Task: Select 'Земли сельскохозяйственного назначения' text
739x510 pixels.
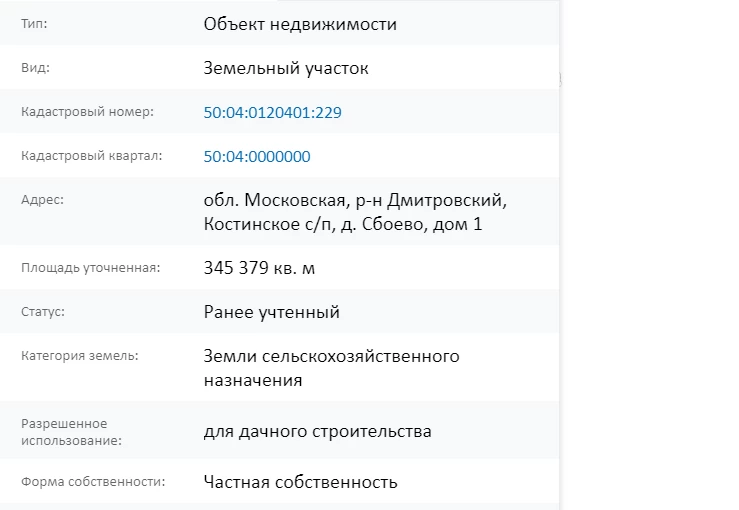Action: tap(331, 368)
